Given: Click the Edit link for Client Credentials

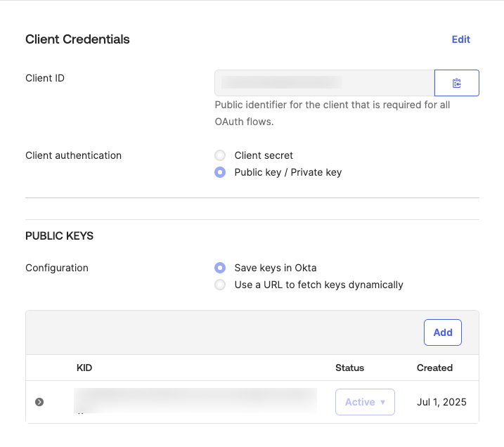Looking at the screenshot, I should pos(460,39).
